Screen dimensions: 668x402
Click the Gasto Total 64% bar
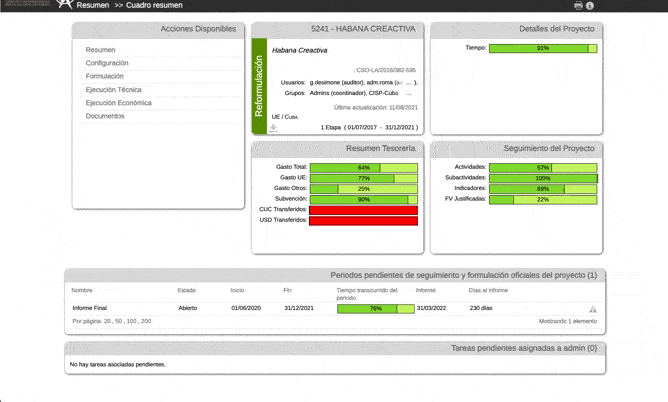coord(364,167)
